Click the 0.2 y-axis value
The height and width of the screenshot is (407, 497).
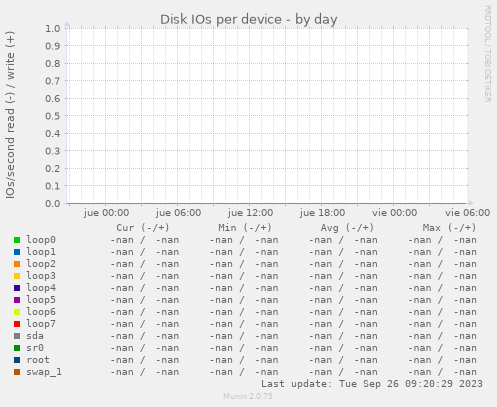[x=53, y=168]
